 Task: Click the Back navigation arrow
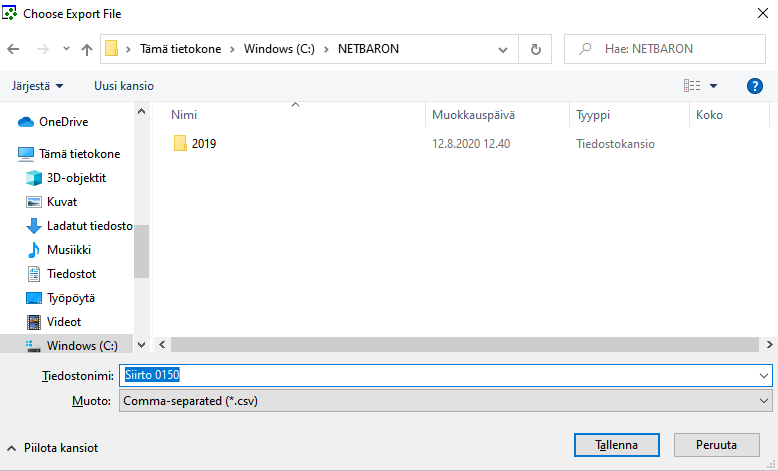coord(14,49)
